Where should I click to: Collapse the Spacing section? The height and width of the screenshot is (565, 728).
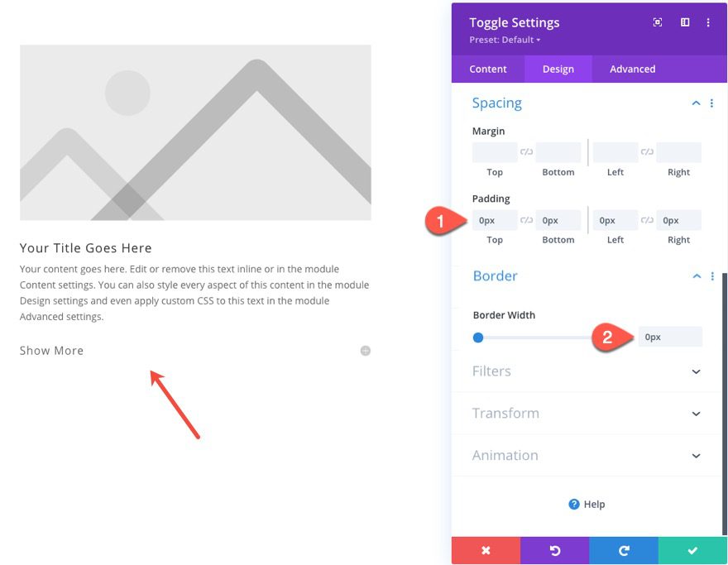click(x=696, y=103)
